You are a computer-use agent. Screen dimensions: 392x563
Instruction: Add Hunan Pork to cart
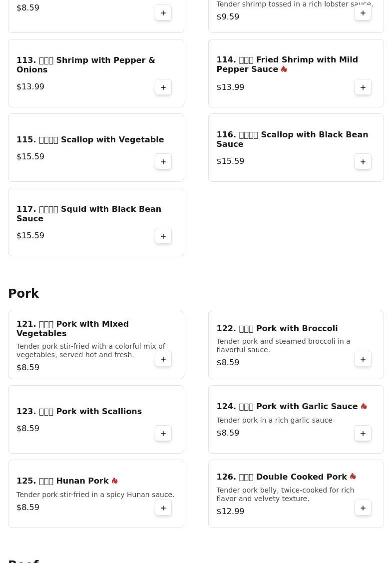tap(163, 508)
